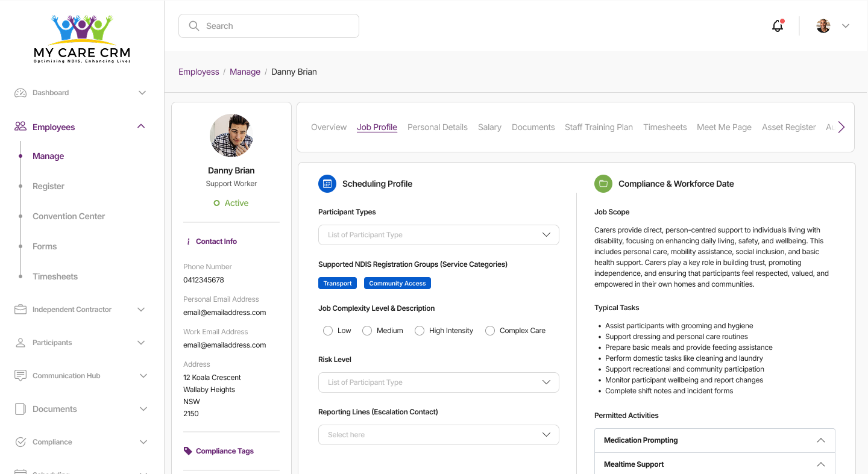Open the Documents tab in profile
The image size is (868, 474).
[533, 127]
